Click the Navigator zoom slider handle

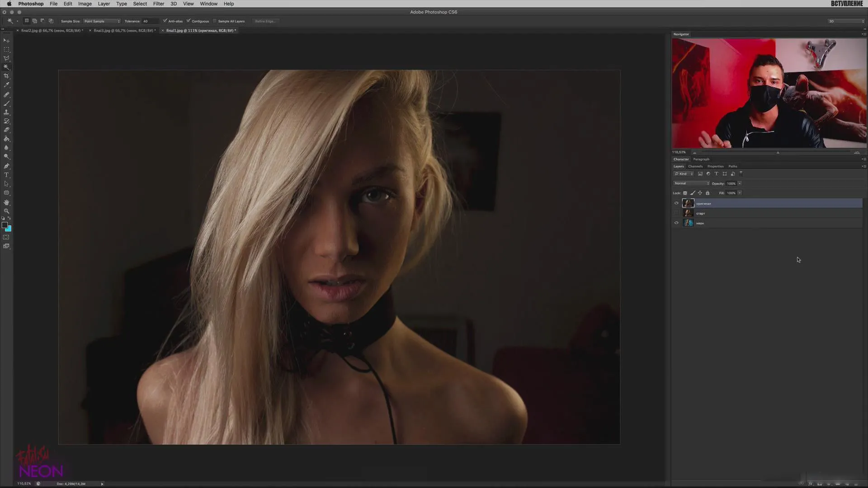pyautogui.click(x=778, y=153)
